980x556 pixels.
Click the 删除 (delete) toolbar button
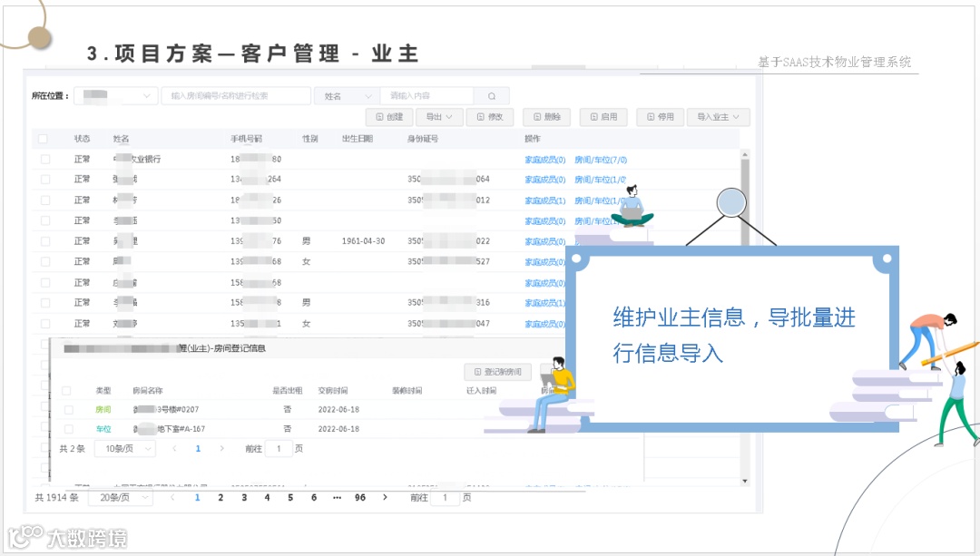547,117
